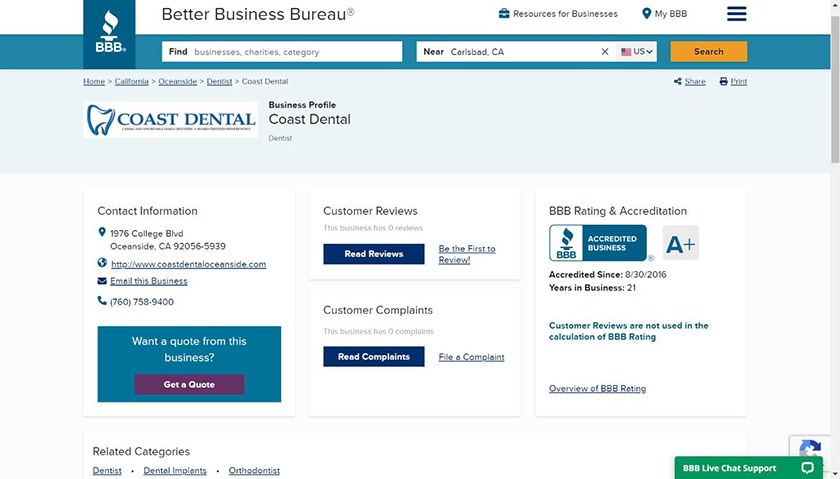840x479 pixels.
Task: Open the hamburger menu icon
Action: tap(737, 13)
